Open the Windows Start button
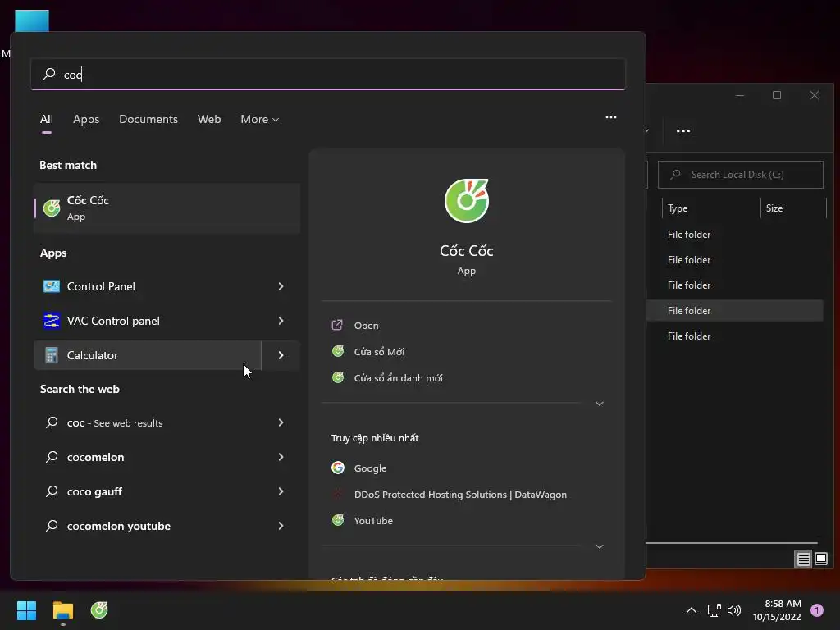Image resolution: width=840 pixels, height=630 pixels. click(26, 610)
